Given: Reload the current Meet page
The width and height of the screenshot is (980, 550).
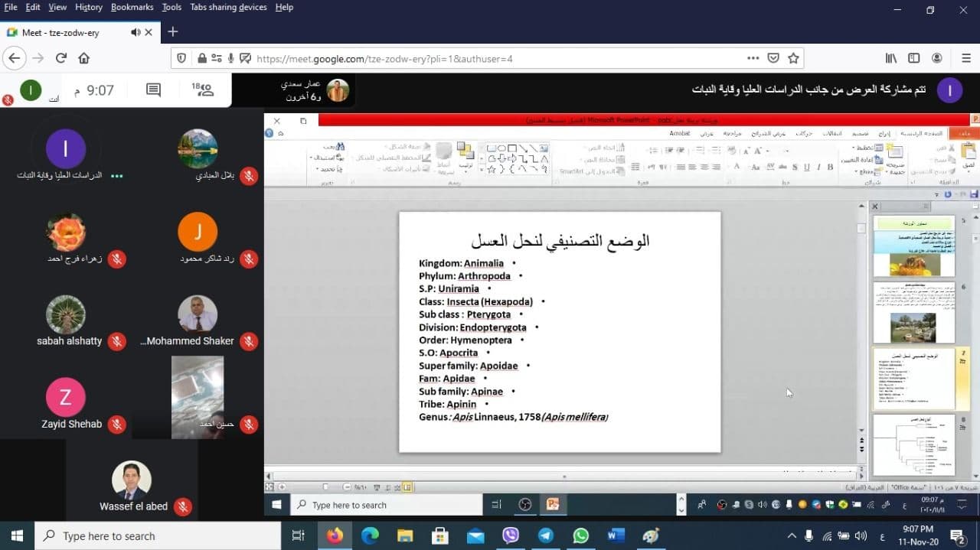Looking at the screenshot, I should point(61,58).
